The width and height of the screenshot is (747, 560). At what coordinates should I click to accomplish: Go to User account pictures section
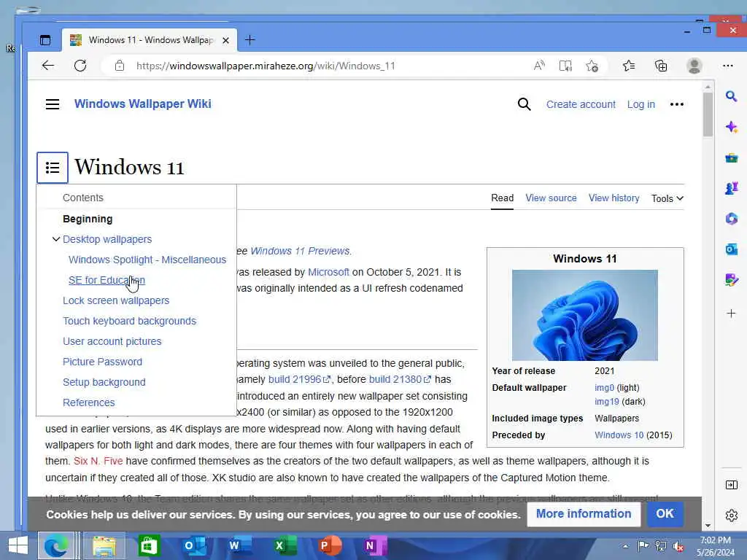click(112, 341)
